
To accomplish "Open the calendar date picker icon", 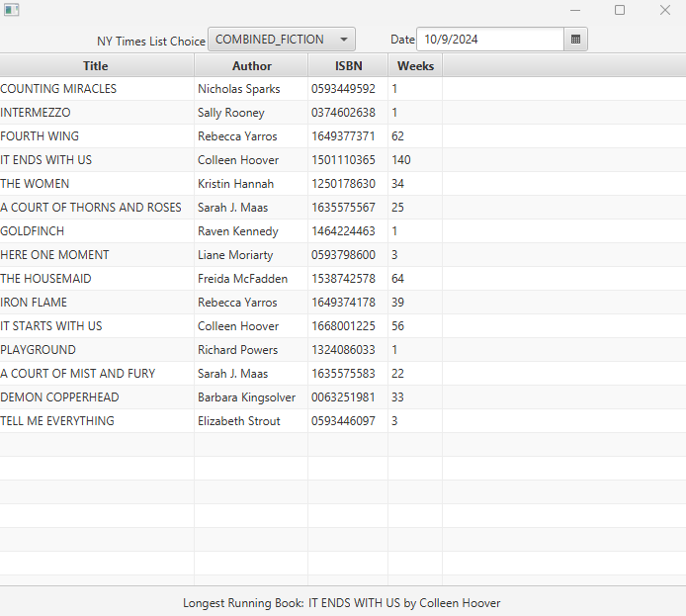I will click(575, 40).
